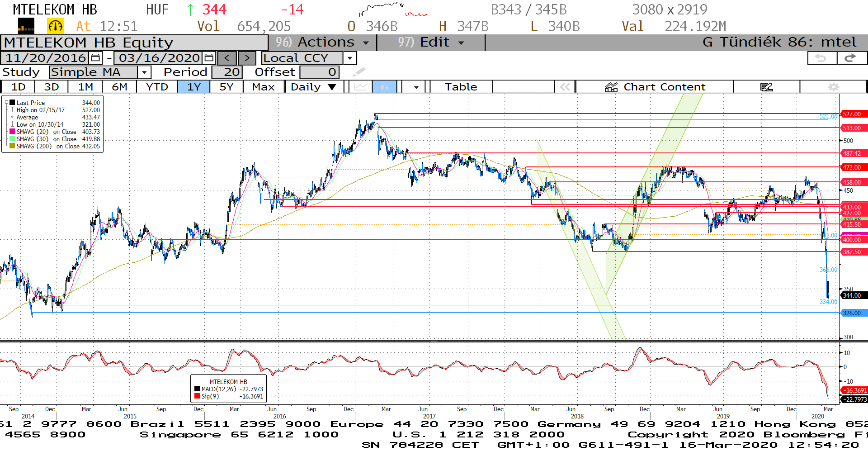868x470 pixels.
Task: Click the Offset input field
Action: tap(319, 72)
